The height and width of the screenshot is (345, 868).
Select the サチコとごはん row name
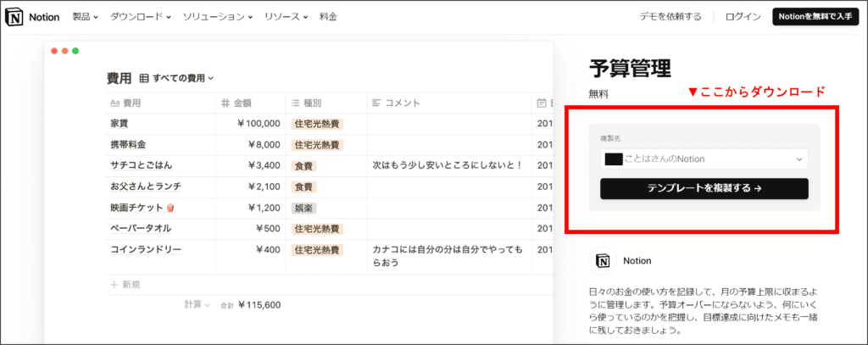click(x=142, y=165)
